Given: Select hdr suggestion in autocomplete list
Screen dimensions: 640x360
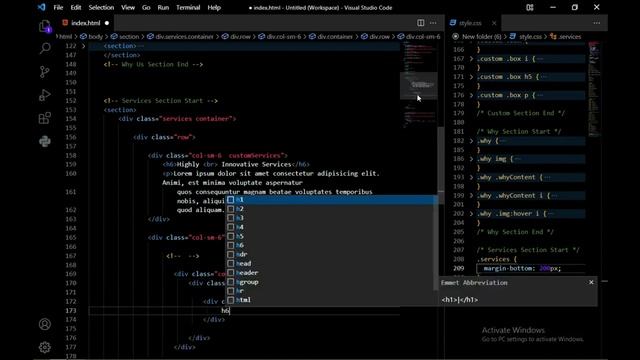Looking at the screenshot, I should (331, 254).
